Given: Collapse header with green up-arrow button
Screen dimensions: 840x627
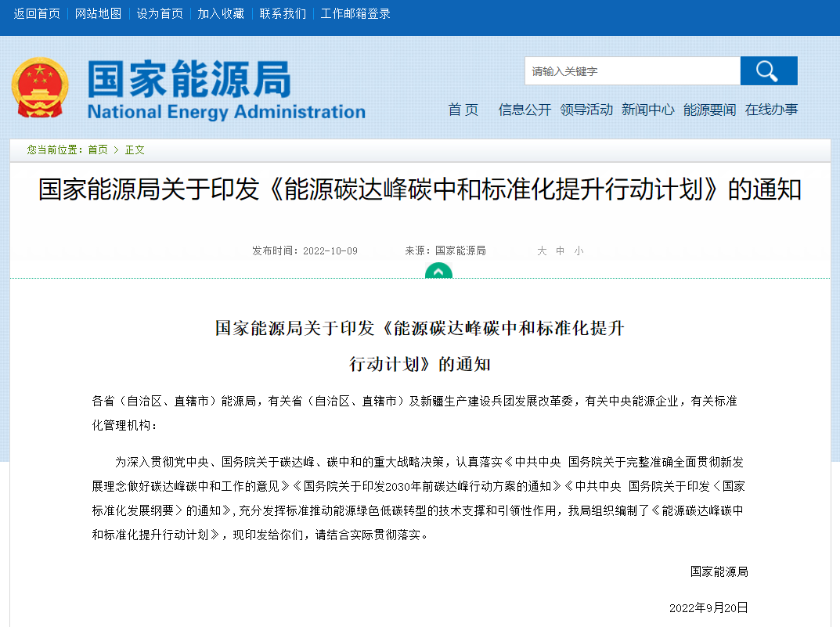Looking at the screenshot, I should click(438, 272).
